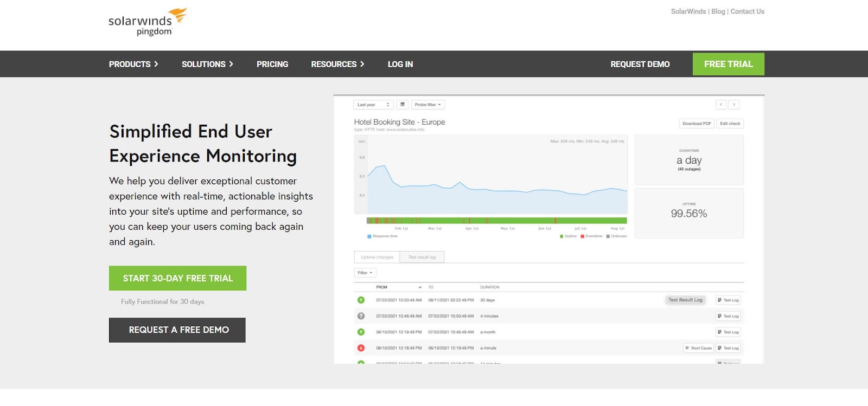Click the response time chart area

[491, 175]
